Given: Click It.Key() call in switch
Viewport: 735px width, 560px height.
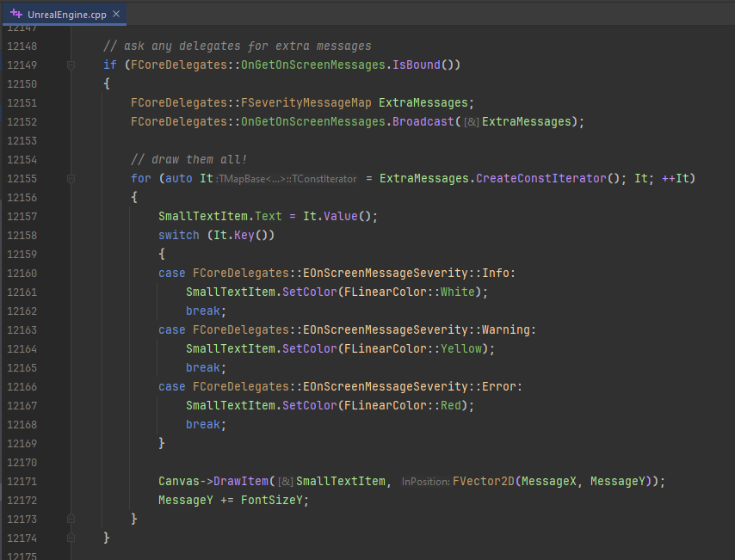Looking at the screenshot, I should point(240,235).
